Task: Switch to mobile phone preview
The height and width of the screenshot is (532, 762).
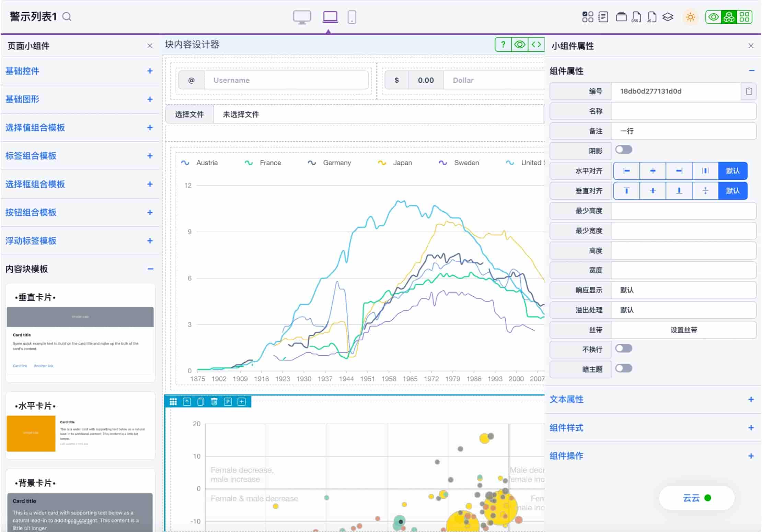Action: point(352,17)
